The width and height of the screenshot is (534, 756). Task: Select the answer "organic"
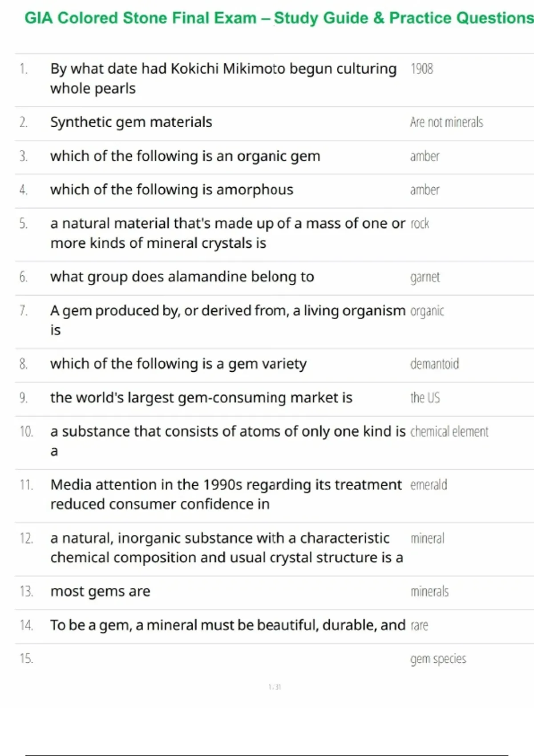point(427,311)
